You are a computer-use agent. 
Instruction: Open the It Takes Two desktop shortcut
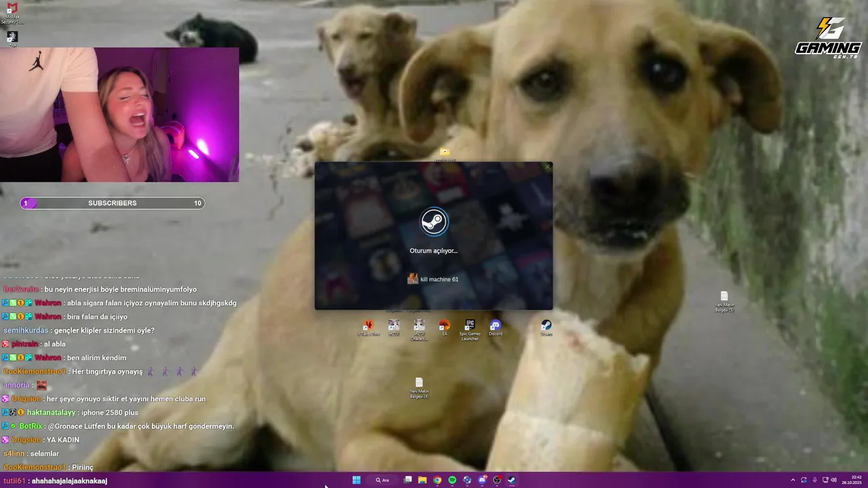click(x=368, y=328)
